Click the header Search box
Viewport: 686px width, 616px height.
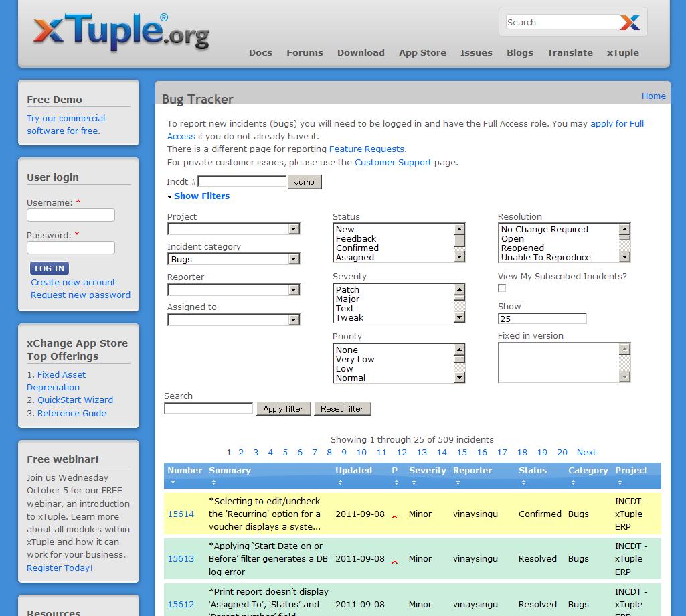pyautogui.click(x=563, y=22)
